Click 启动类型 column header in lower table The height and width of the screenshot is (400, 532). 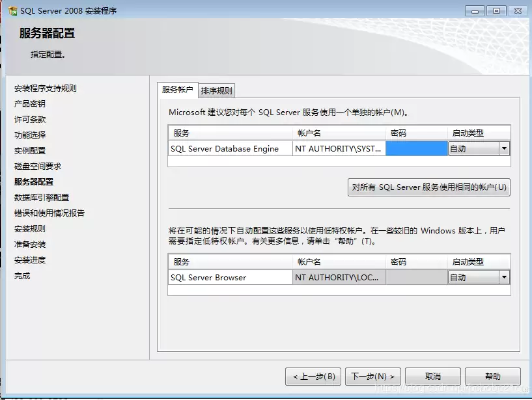tap(479, 261)
